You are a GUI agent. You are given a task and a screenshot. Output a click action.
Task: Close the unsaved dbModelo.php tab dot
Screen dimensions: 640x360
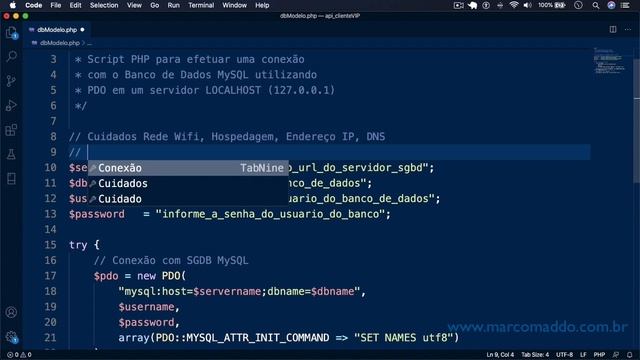[x=82, y=29]
